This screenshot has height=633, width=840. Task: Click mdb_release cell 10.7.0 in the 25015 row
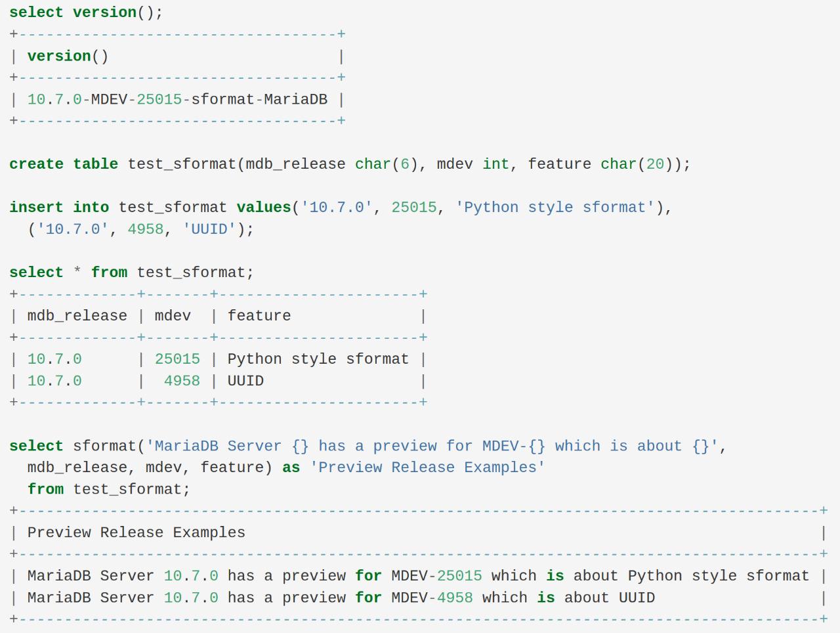click(54, 359)
